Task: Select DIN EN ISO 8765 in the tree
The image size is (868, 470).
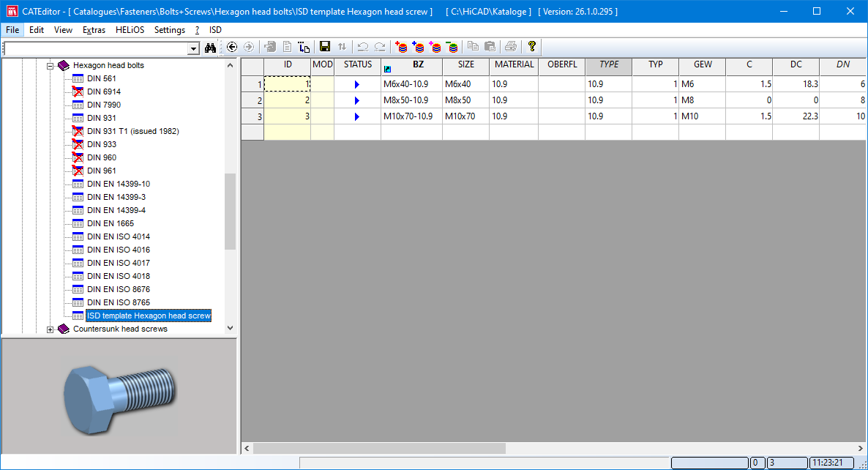Action: [x=119, y=302]
